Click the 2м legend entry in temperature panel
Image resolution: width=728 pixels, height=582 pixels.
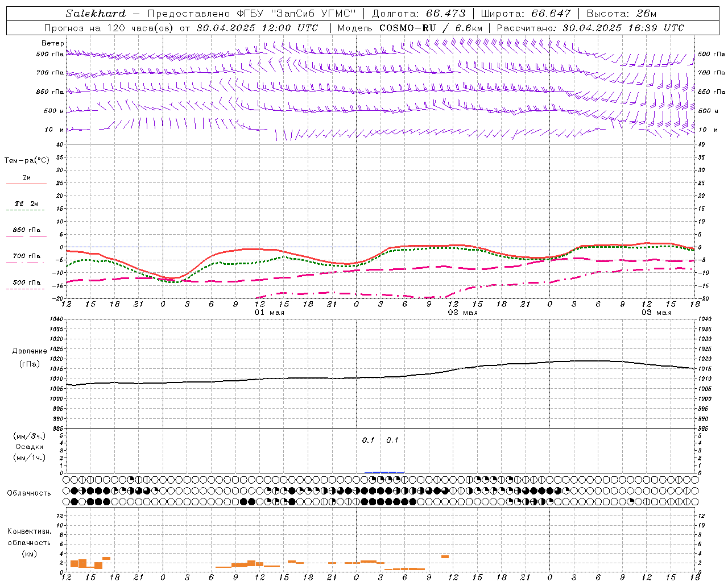27,178
